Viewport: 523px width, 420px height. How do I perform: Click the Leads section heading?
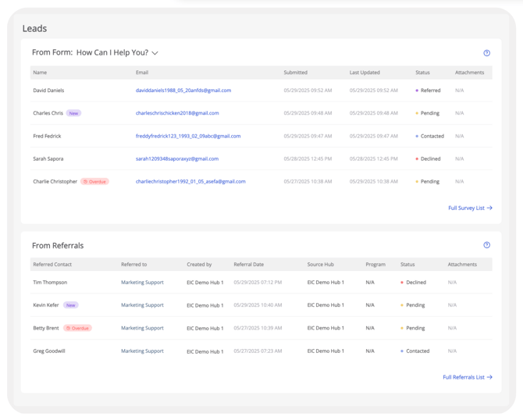[x=34, y=28]
